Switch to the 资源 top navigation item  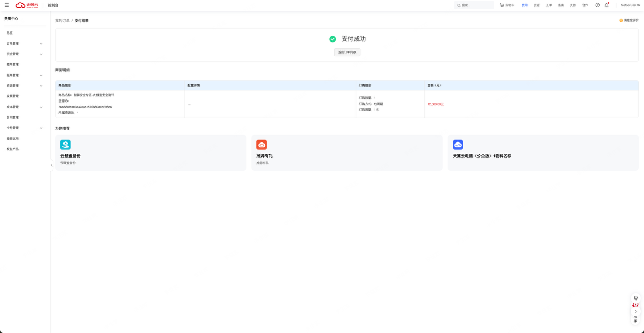point(536,5)
